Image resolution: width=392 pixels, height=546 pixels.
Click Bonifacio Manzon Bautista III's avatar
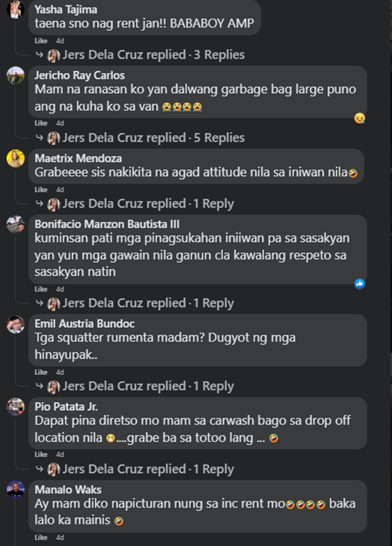pyautogui.click(x=15, y=224)
